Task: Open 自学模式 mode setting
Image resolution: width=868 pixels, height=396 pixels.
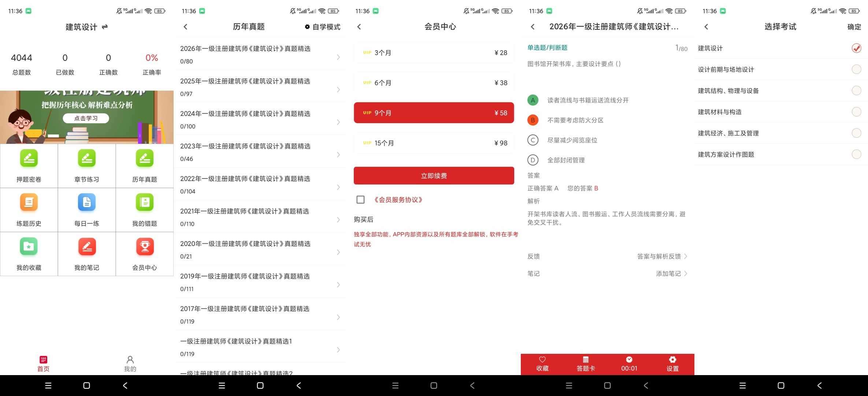Action: (x=322, y=27)
